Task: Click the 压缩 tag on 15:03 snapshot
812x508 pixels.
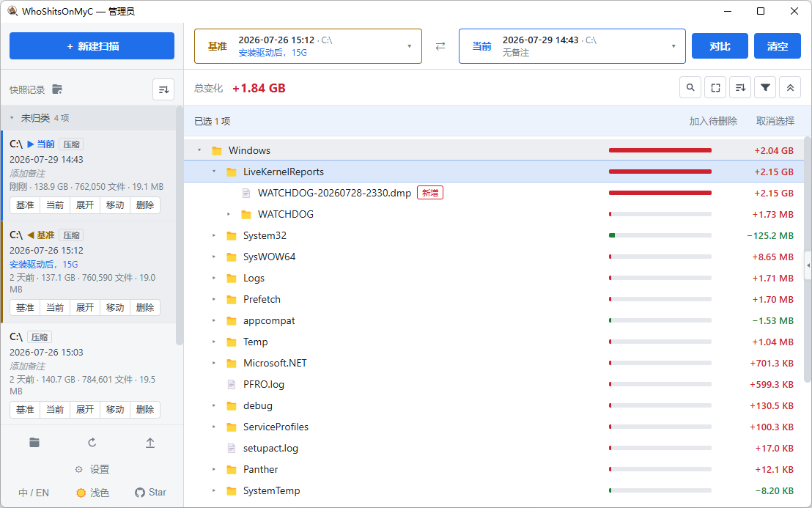Action: pos(40,337)
